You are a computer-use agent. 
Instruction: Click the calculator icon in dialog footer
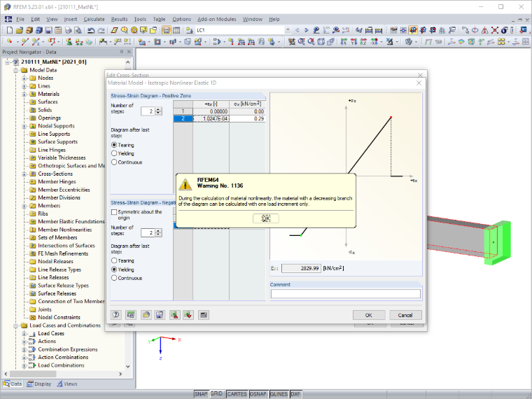click(x=203, y=315)
